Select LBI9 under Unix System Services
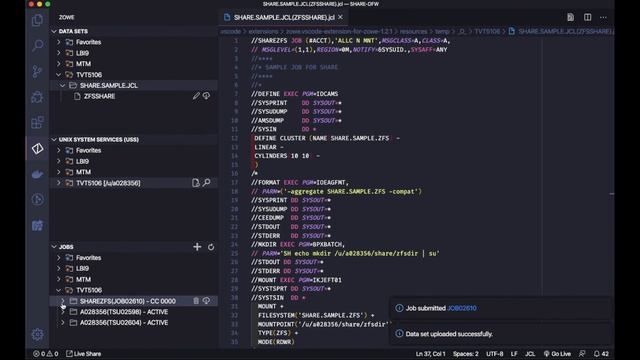 [82, 161]
